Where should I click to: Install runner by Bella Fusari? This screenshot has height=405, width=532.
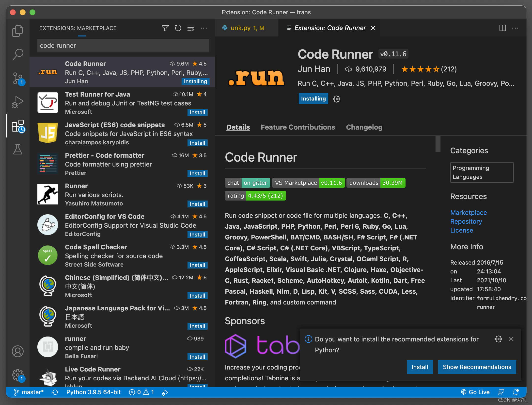point(197,357)
